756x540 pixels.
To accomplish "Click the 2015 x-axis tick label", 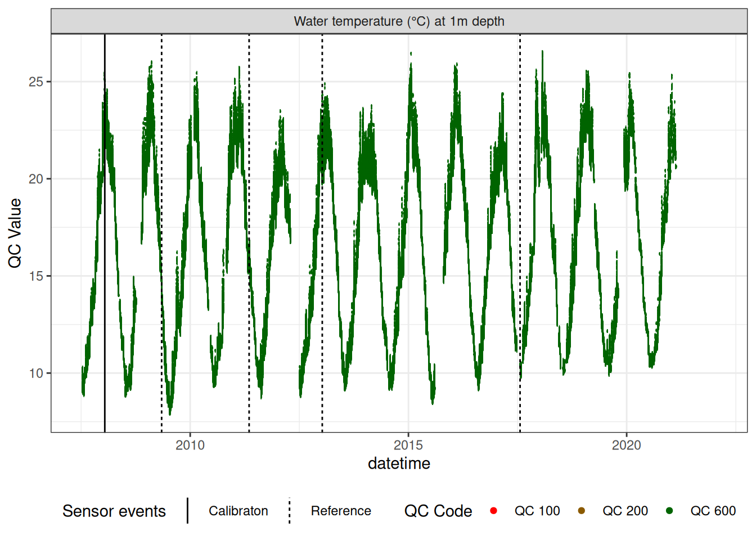I will click(x=408, y=445).
